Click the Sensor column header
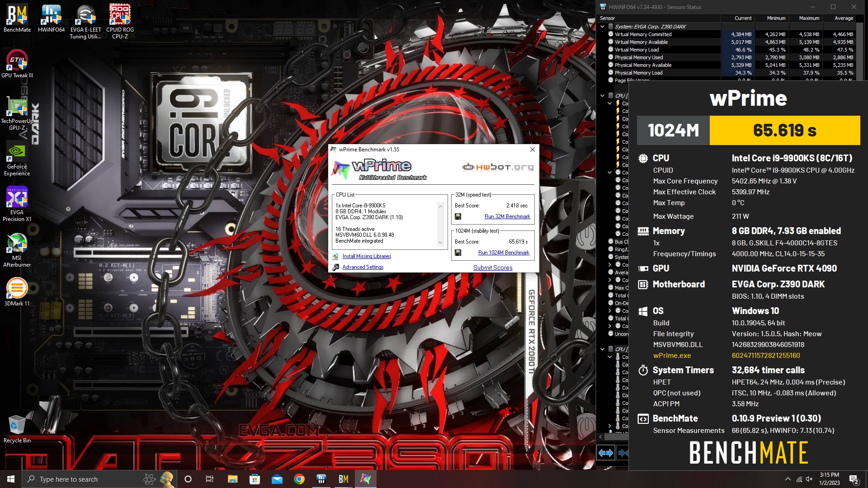The image size is (868, 488). tap(658, 18)
